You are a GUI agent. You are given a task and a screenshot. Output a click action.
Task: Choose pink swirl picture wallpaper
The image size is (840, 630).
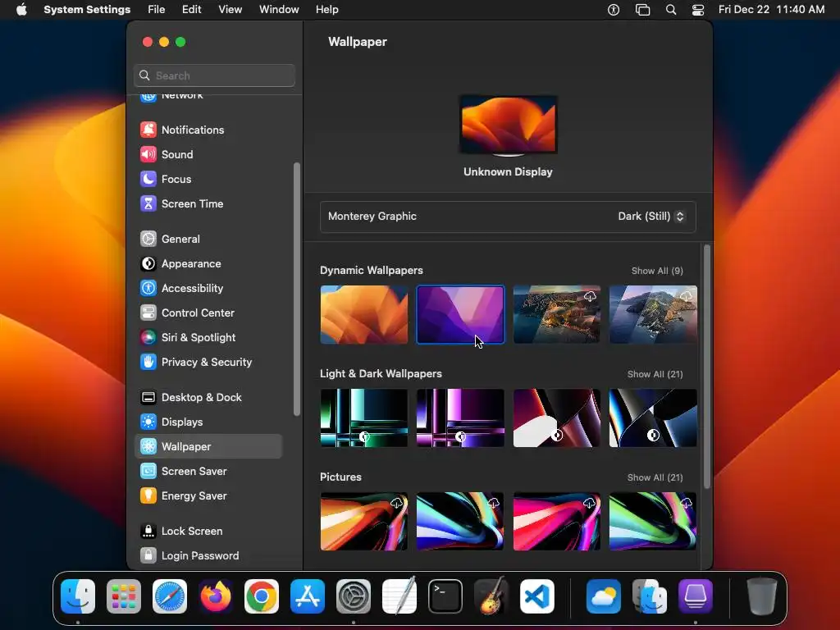click(557, 521)
